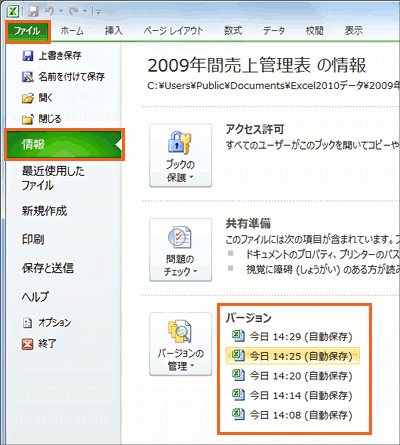
Task: Click the Save icon in Quick Access Toolbar
Action: [x=33, y=12]
